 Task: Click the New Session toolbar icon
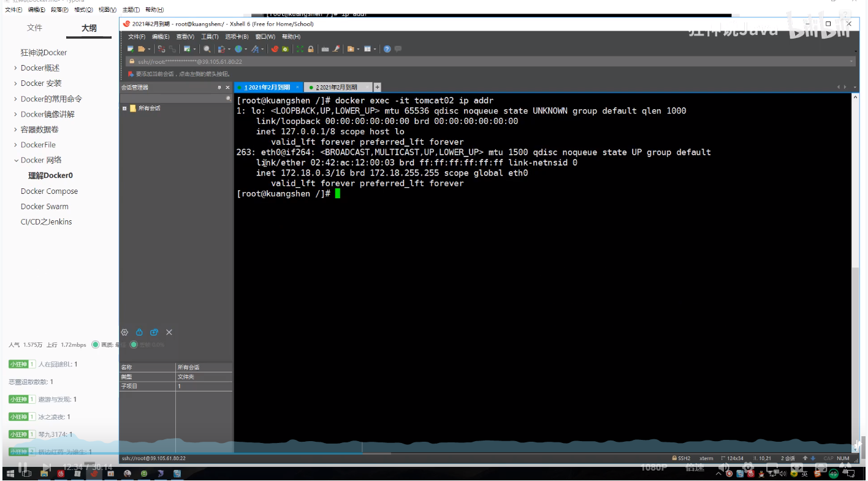(131, 49)
